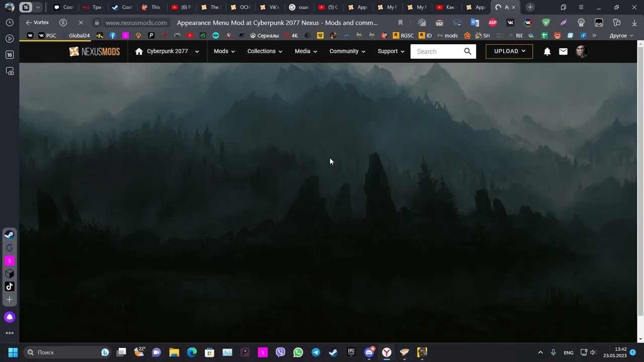Open the Другое bookmarks folder

pyautogui.click(x=621, y=36)
